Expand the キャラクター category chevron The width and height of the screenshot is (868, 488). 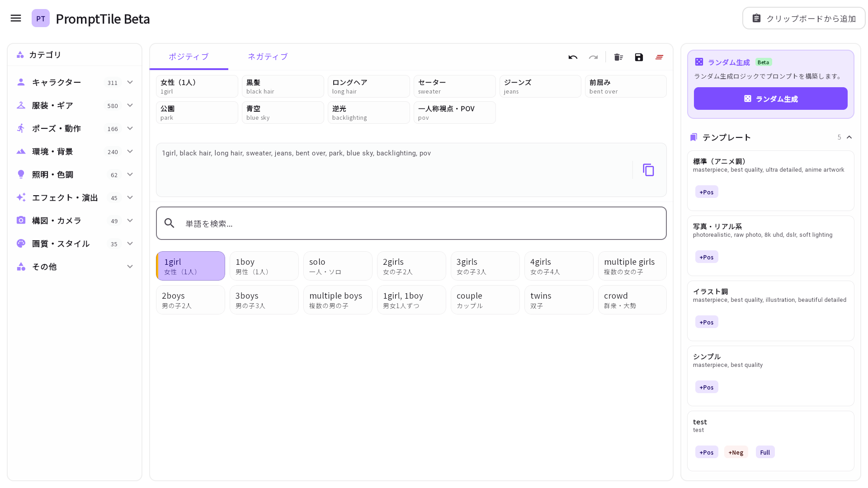130,82
